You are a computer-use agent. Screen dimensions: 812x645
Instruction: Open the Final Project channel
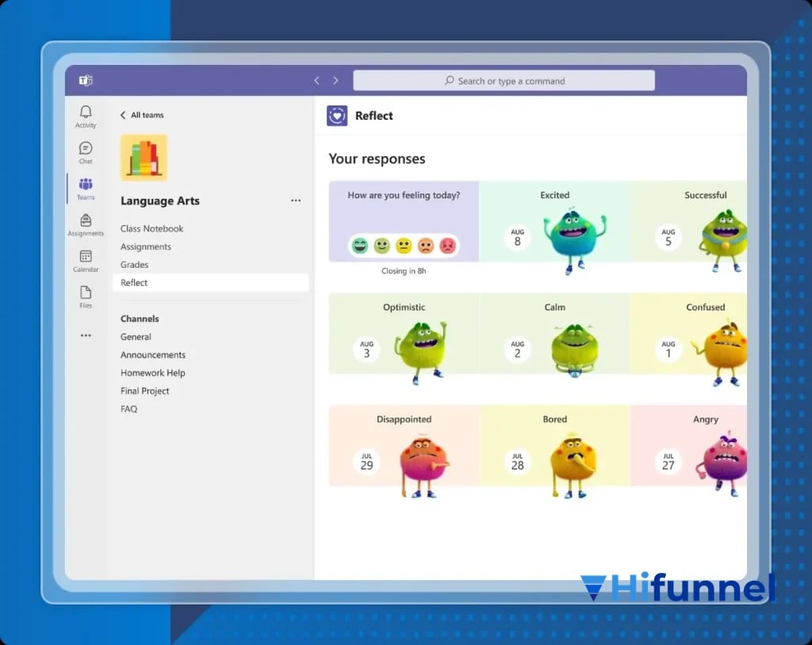[144, 391]
